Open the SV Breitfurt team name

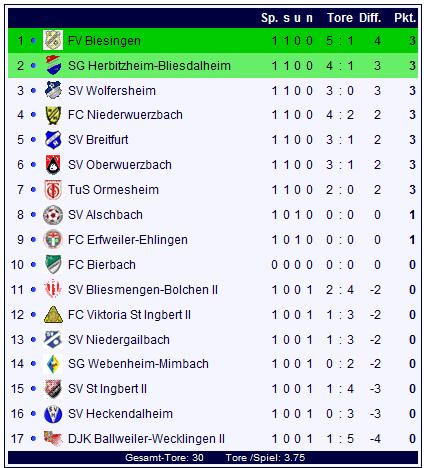point(98,140)
